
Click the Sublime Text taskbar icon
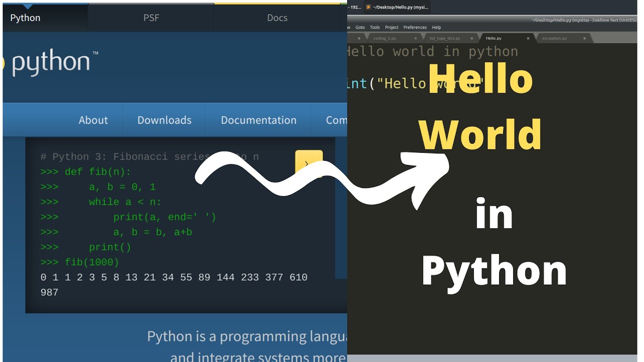(368, 7)
